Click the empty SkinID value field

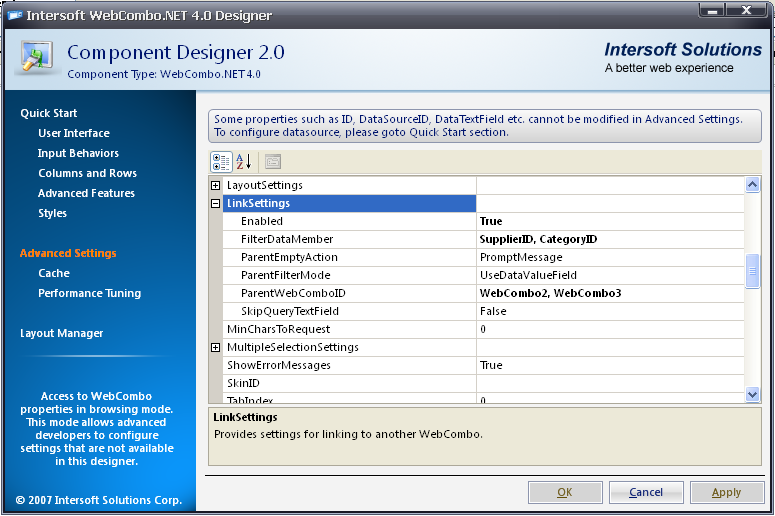point(610,384)
